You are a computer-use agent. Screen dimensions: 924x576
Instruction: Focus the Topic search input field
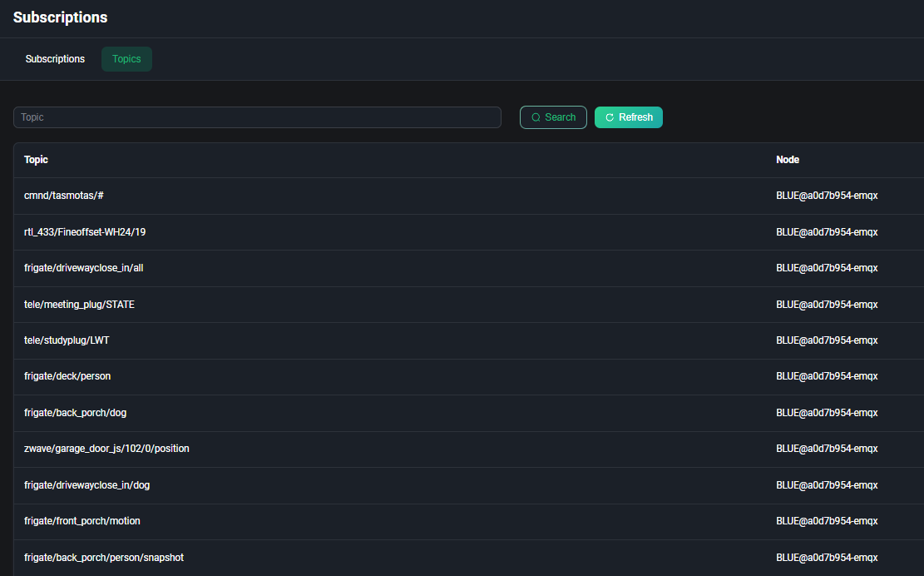point(258,117)
